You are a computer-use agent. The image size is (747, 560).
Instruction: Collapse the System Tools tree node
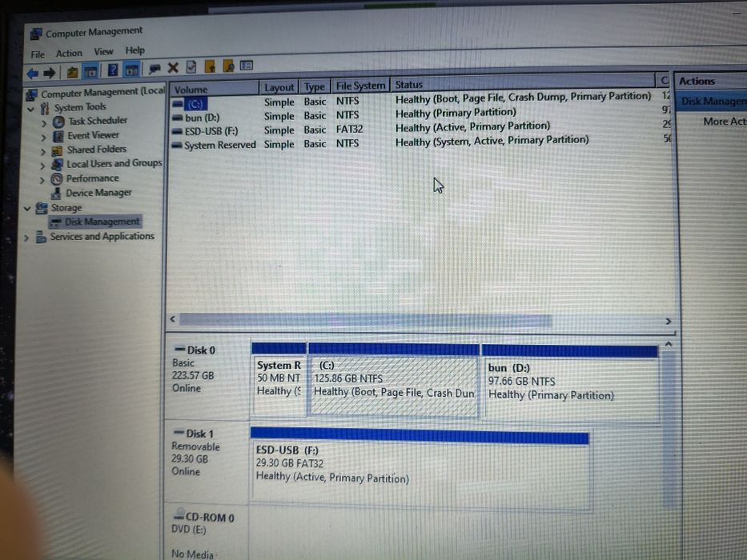point(31,109)
